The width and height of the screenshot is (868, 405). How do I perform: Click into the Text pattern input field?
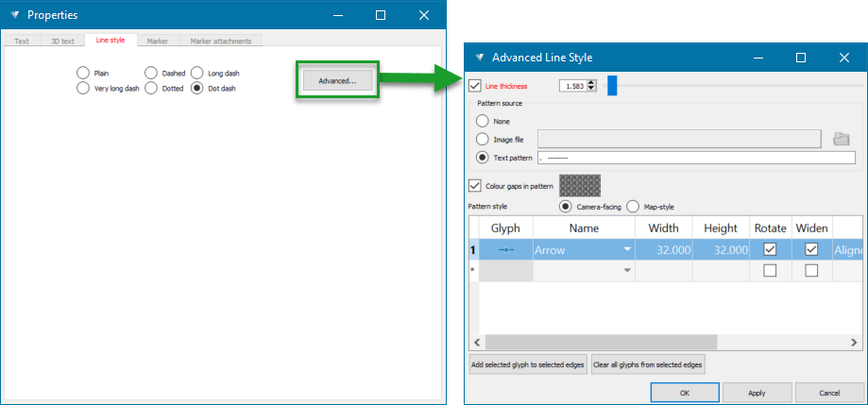point(696,158)
